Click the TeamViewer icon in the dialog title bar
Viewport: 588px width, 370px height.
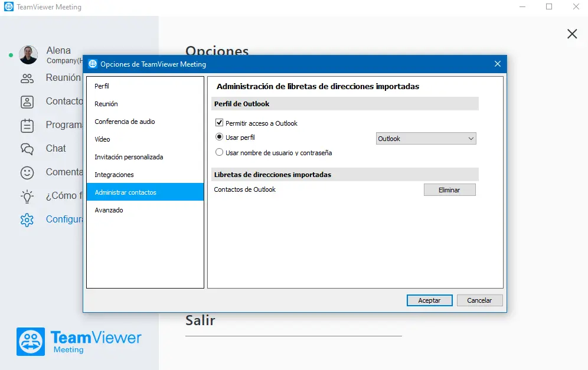pyautogui.click(x=93, y=64)
